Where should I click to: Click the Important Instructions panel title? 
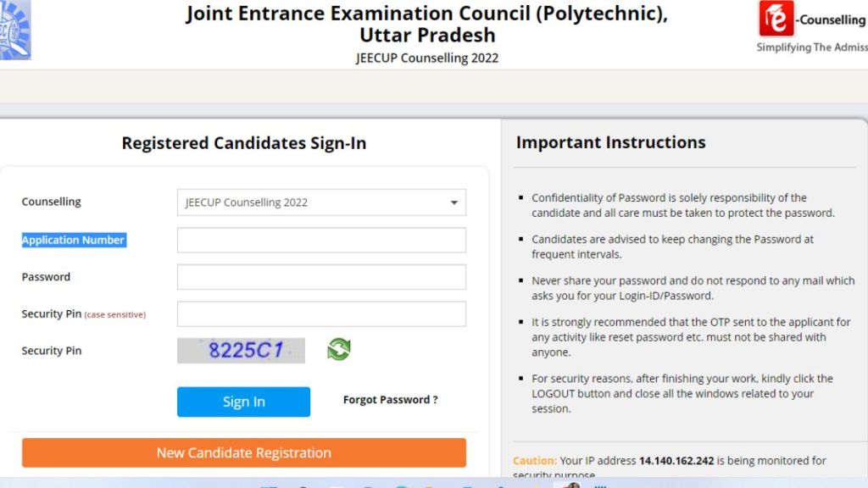611,142
